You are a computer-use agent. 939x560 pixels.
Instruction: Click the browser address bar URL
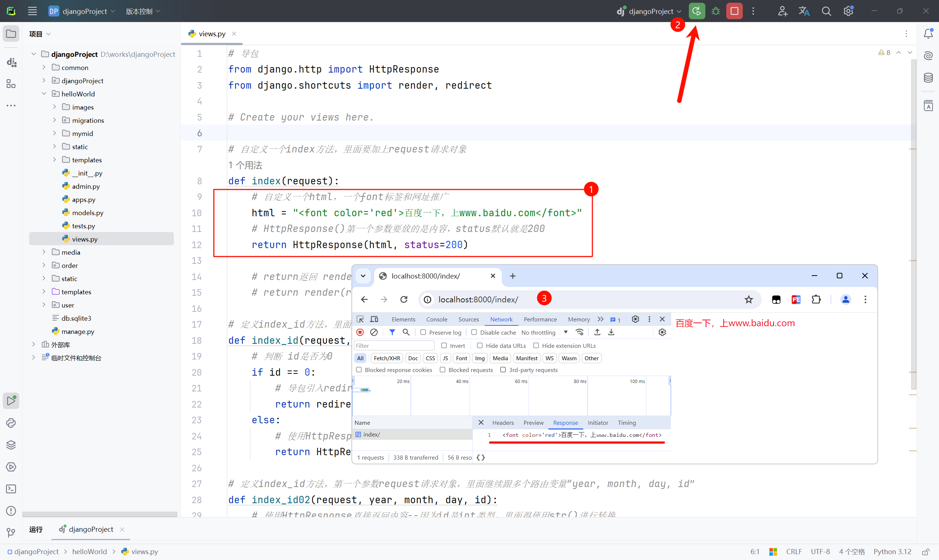[478, 300]
